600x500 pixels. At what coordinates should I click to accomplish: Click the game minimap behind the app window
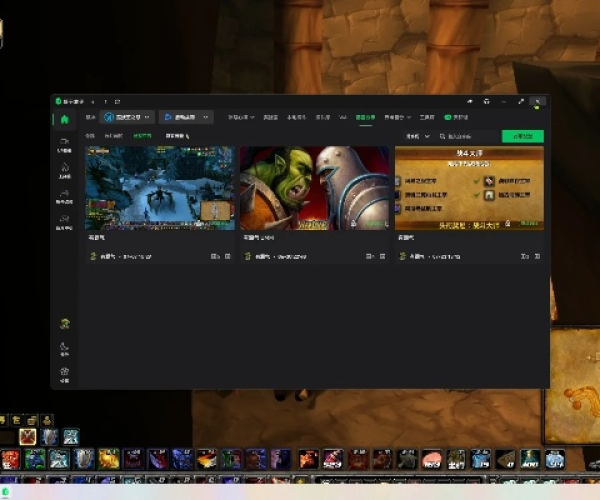click(572, 386)
